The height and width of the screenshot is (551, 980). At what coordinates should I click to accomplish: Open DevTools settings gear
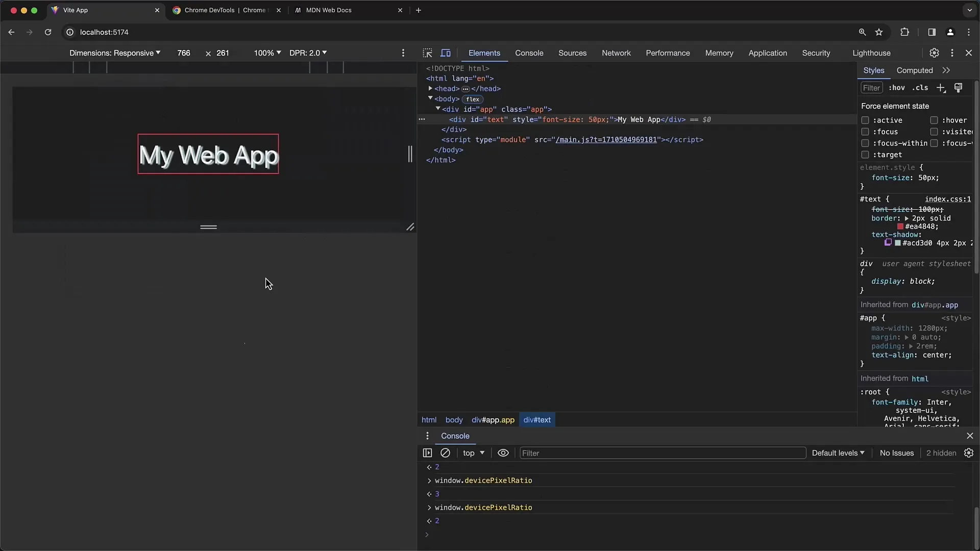(x=934, y=53)
